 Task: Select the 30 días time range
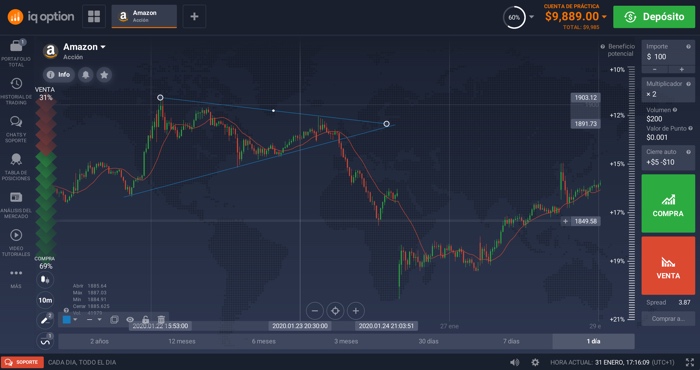429,341
